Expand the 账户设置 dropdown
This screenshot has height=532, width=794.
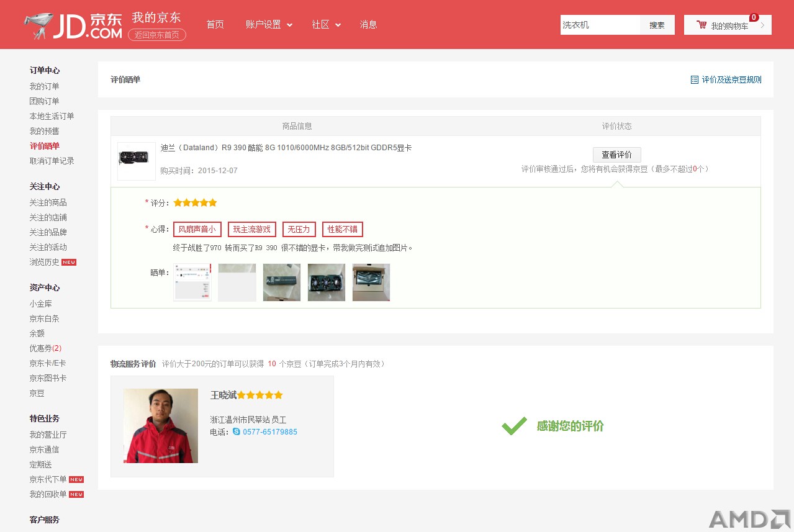[269, 25]
